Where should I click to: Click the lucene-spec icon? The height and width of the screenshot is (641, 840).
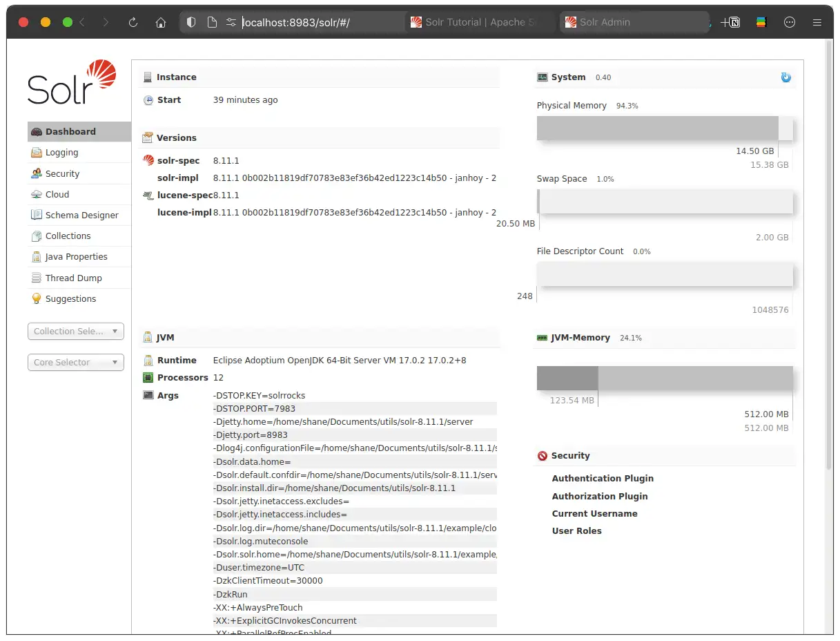click(148, 195)
